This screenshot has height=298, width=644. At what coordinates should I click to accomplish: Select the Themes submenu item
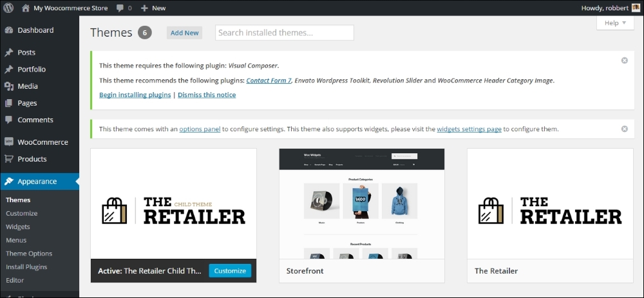18,200
